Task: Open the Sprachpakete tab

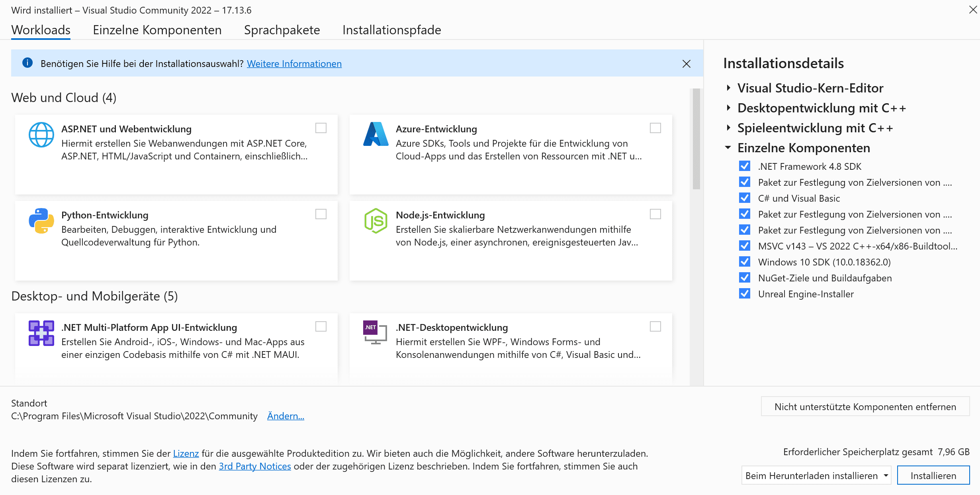Action: click(x=282, y=30)
